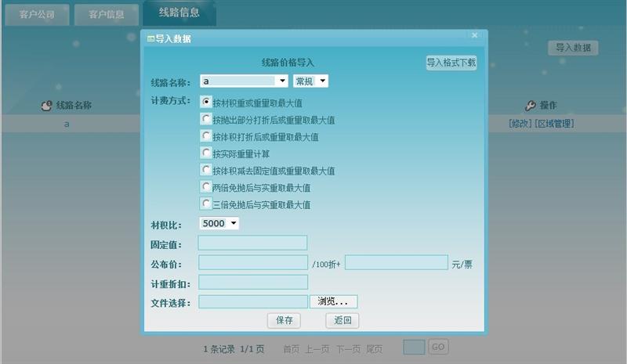Open the 线路名称 dropdown showing a

pyautogui.click(x=244, y=81)
